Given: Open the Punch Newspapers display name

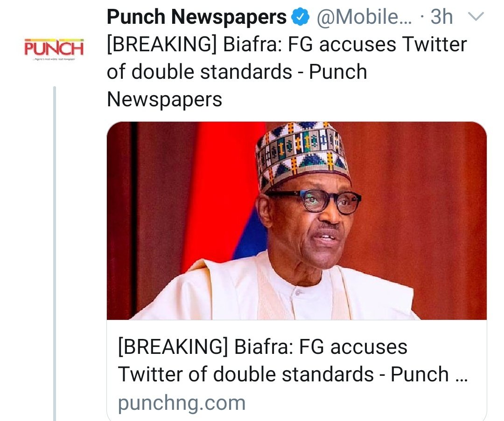Looking at the screenshot, I should 196,17.
